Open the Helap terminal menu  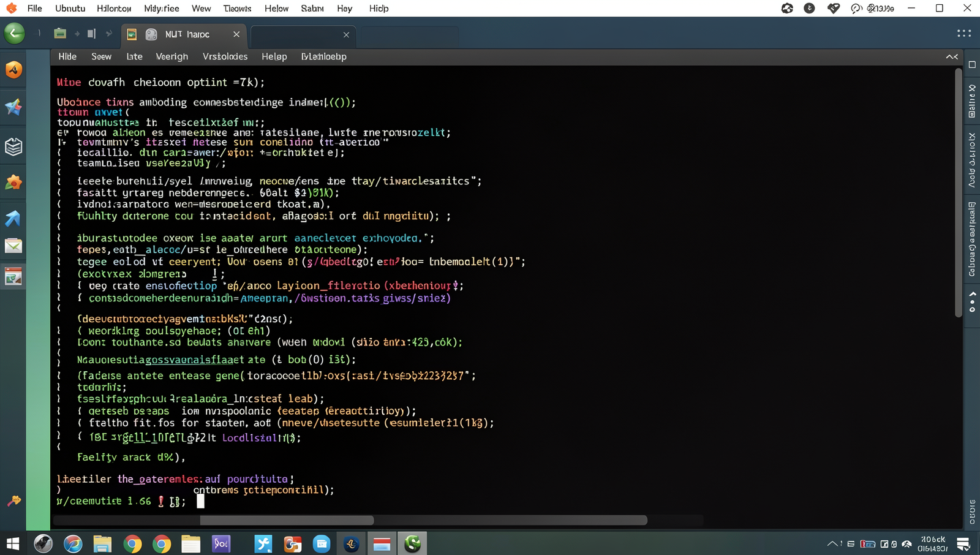click(274, 56)
